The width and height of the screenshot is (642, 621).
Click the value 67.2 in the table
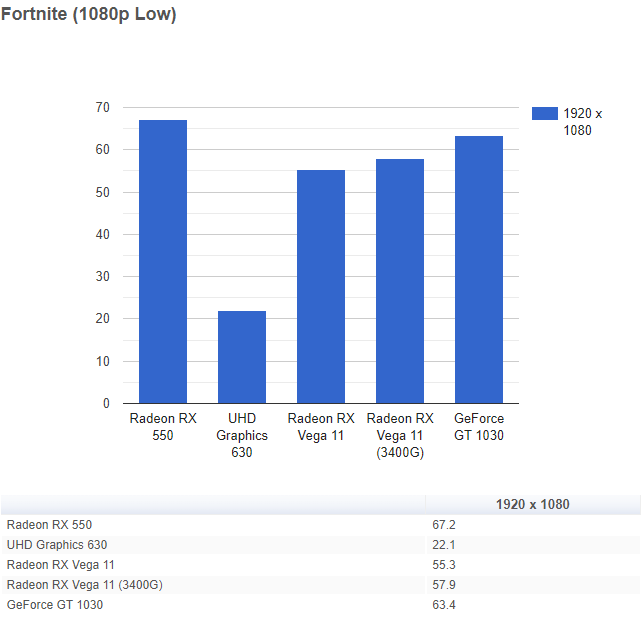coord(444,524)
